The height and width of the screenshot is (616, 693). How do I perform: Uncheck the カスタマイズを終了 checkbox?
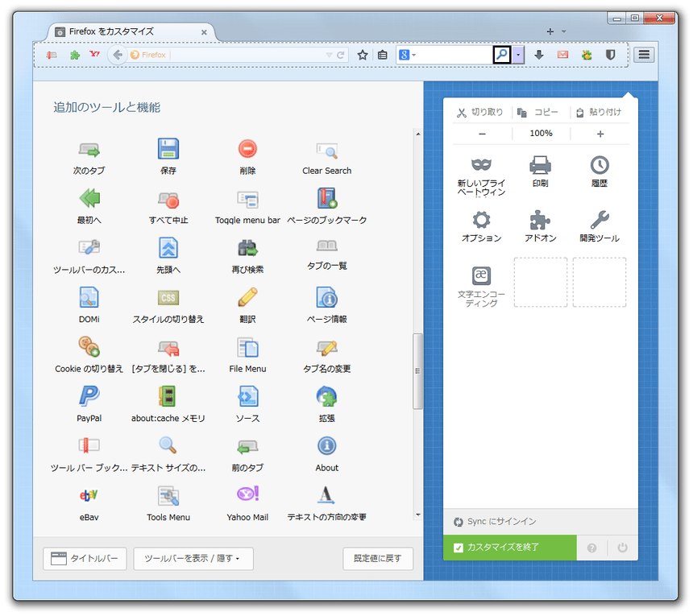459,548
